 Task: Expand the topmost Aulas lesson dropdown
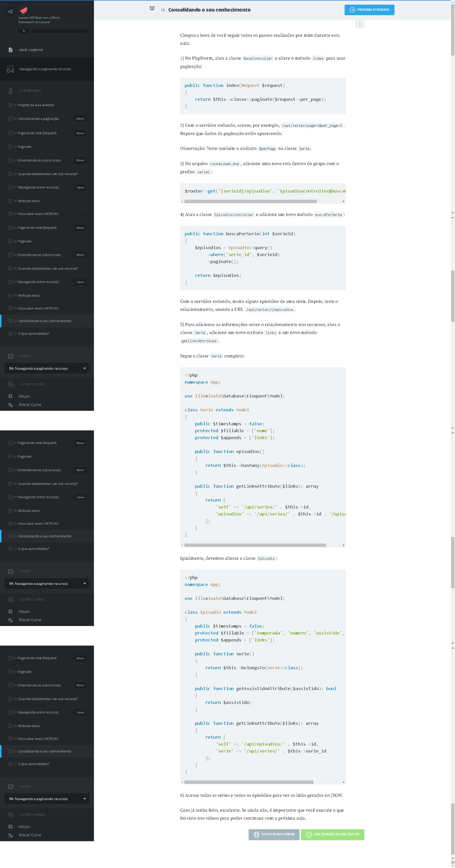point(47,368)
